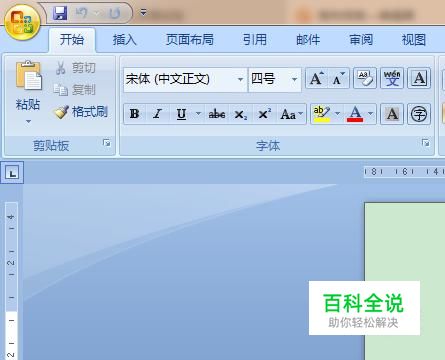Open the 审阅 tab
Viewport: 445px width, 360px height.
(361, 40)
